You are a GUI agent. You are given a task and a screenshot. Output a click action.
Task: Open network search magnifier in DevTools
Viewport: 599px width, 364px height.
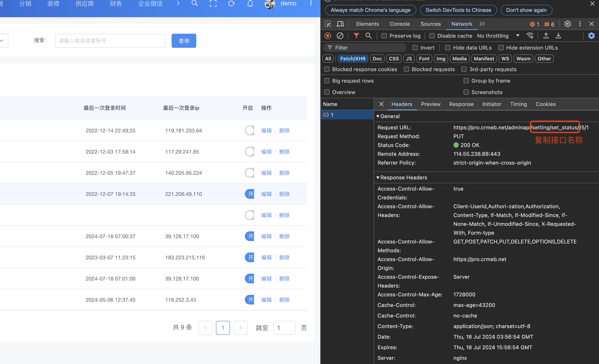[x=369, y=36]
